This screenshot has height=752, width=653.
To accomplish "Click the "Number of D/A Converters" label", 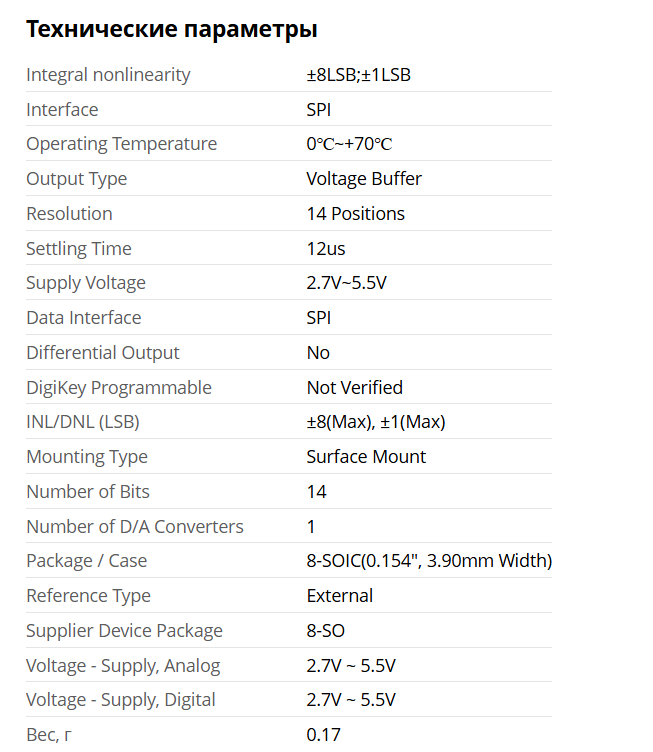I will [x=135, y=527].
